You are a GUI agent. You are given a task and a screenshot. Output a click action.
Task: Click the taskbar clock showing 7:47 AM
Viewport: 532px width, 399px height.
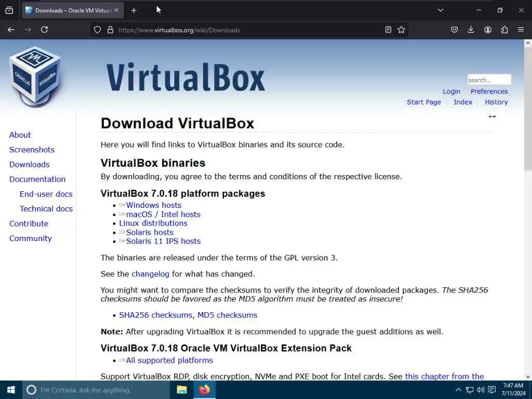[513, 390]
